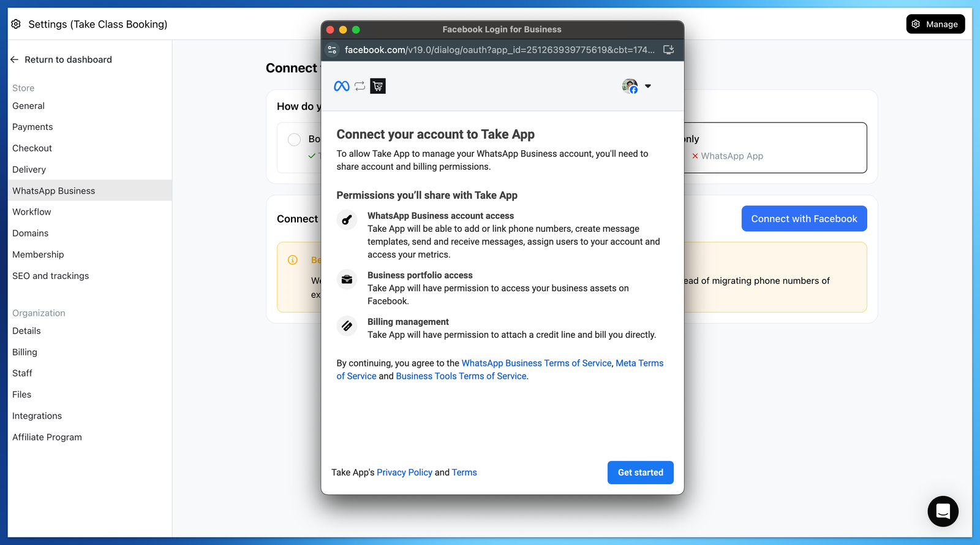Click the gear icon in the Manage button
This screenshot has height=545, width=980.
pyautogui.click(x=916, y=24)
